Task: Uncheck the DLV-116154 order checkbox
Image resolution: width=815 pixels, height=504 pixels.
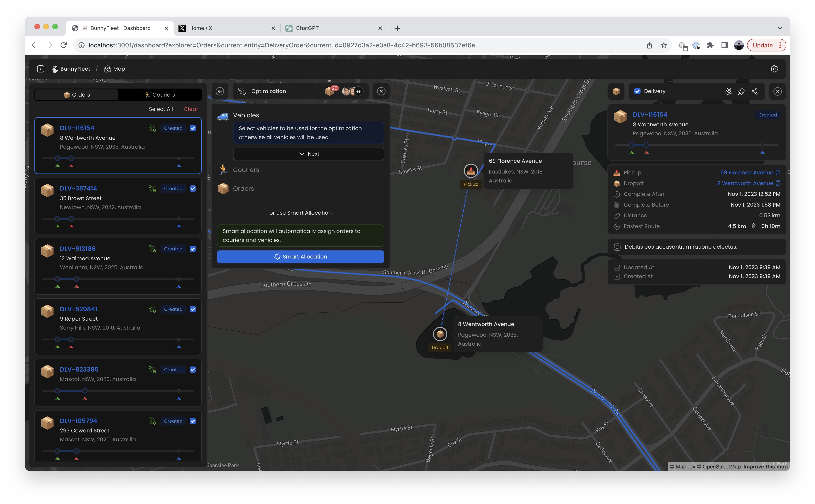Action: tap(193, 128)
